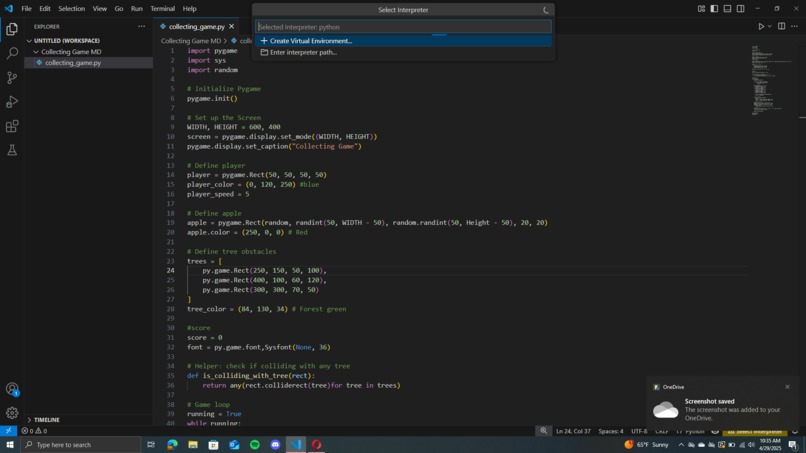Open the taskbar clock showing 10:35 AM
806x453 pixels.
[x=770, y=445]
